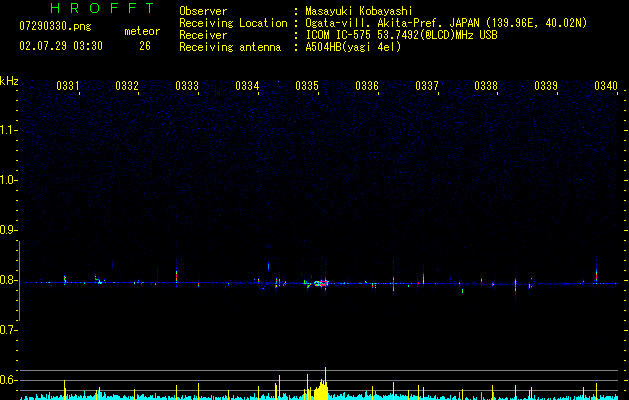Click the Observer label
This screenshot has width=629, height=400.
point(203,11)
